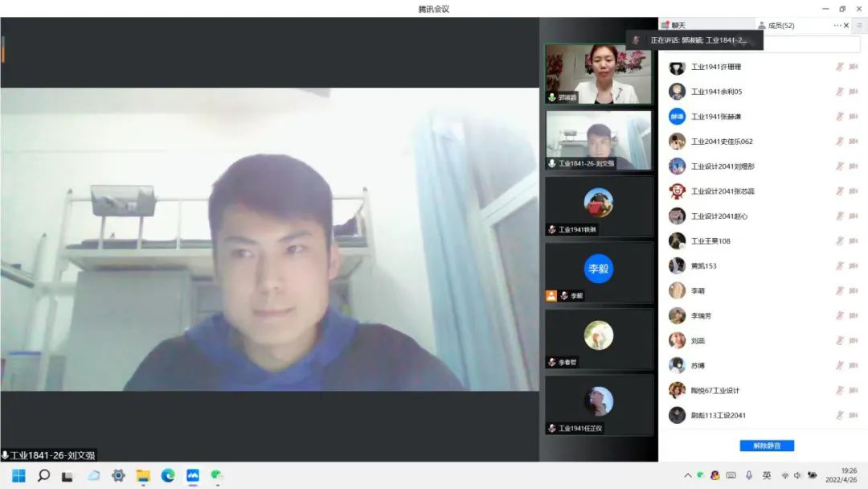Toggle microphone icon for 苏博
Viewport: 868px width, 489px height.
tap(840, 366)
